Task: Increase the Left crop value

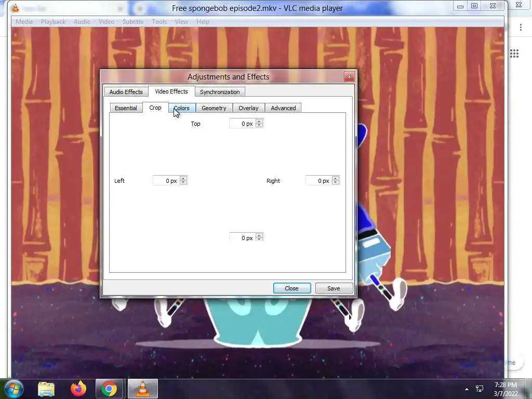Action: (183, 179)
